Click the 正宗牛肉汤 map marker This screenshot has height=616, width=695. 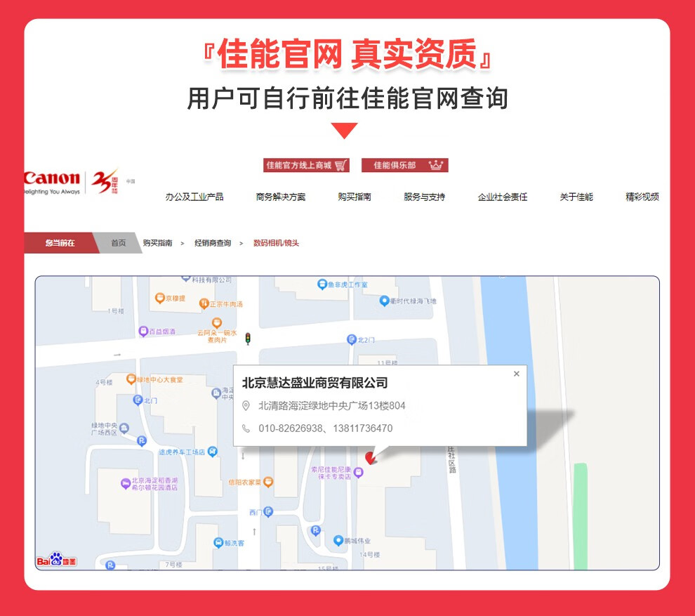204,304
